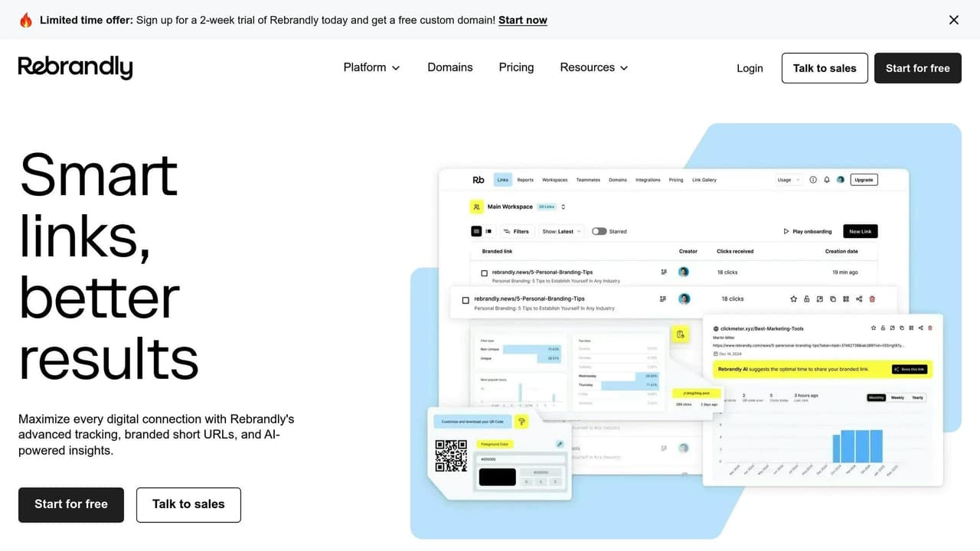980x551 pixels.
Task: Click the eyedropper icon beside Foreground Color
Action: (560, 444)
